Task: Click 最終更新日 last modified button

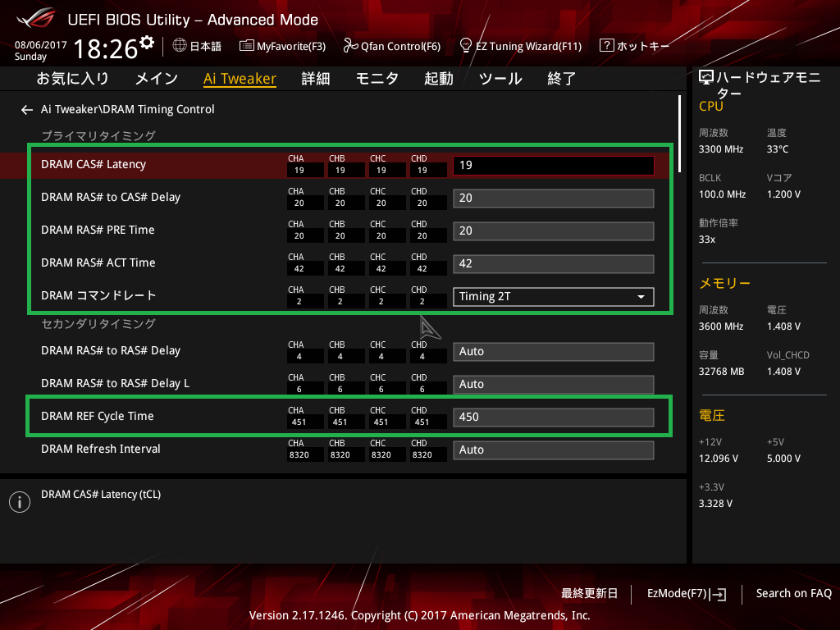Action: click(589, 594)
